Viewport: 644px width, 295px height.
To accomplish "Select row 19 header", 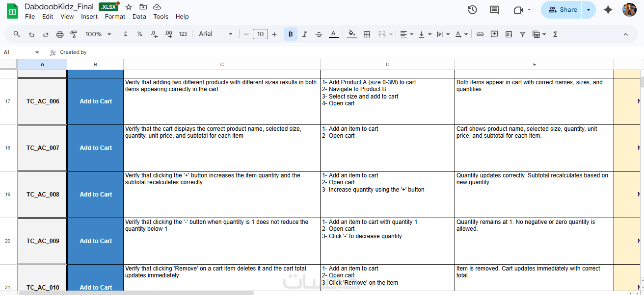I will (x=8, y=195).
